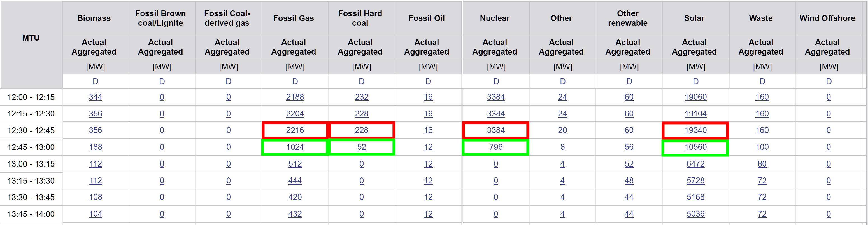Open Solar value 5036 link
The width and height of the screenshot is (868, 225).
[x=695, y=214]
